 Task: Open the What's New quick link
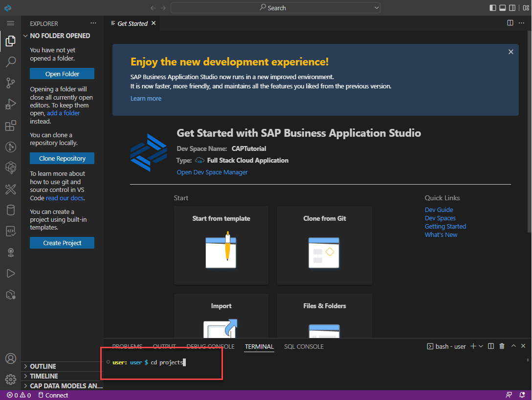coord(441,234)
